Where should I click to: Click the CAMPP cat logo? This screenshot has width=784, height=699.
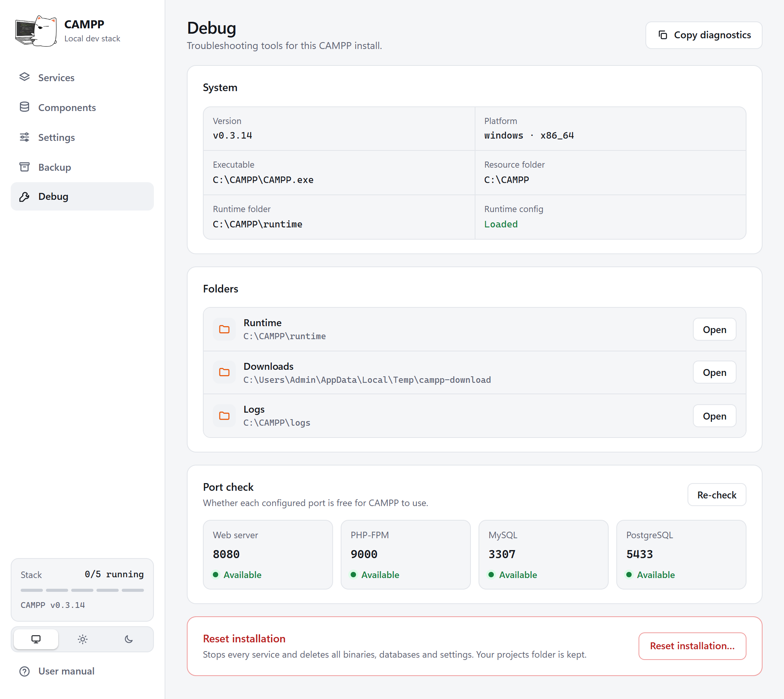tap(36, 31)
